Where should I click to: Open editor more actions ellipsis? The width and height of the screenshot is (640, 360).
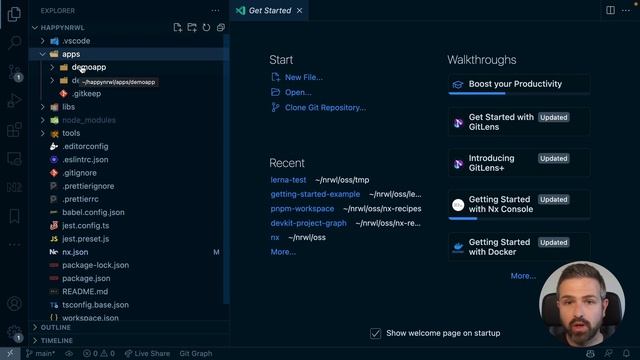coord(626,10)
